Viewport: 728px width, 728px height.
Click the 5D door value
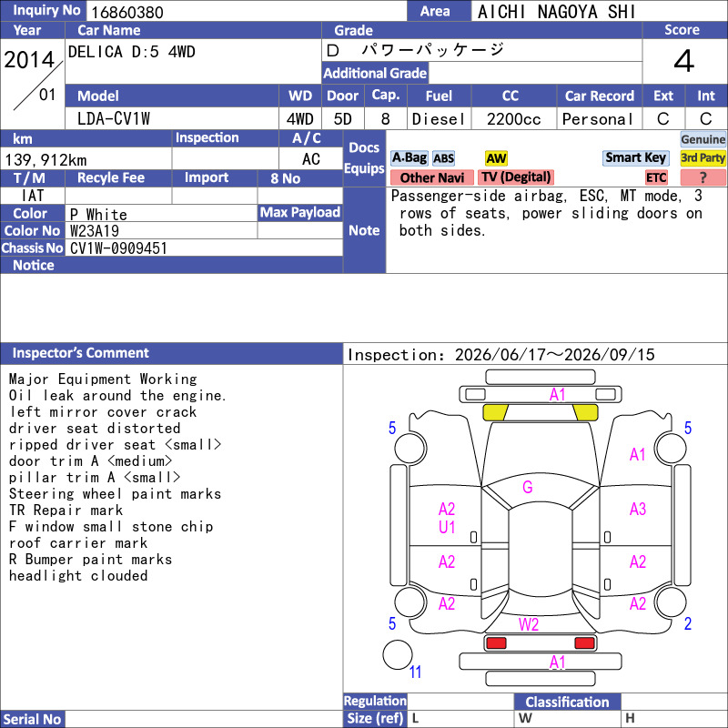(x=343, y=119)
